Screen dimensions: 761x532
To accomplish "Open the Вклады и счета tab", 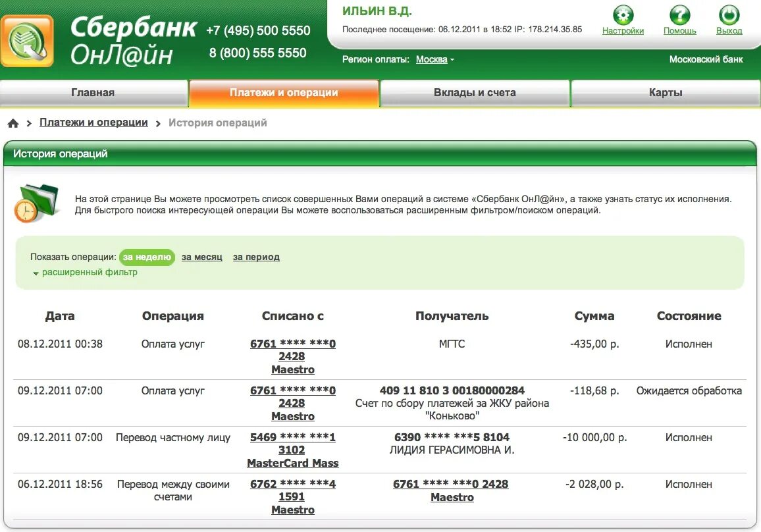I will 475,93.
